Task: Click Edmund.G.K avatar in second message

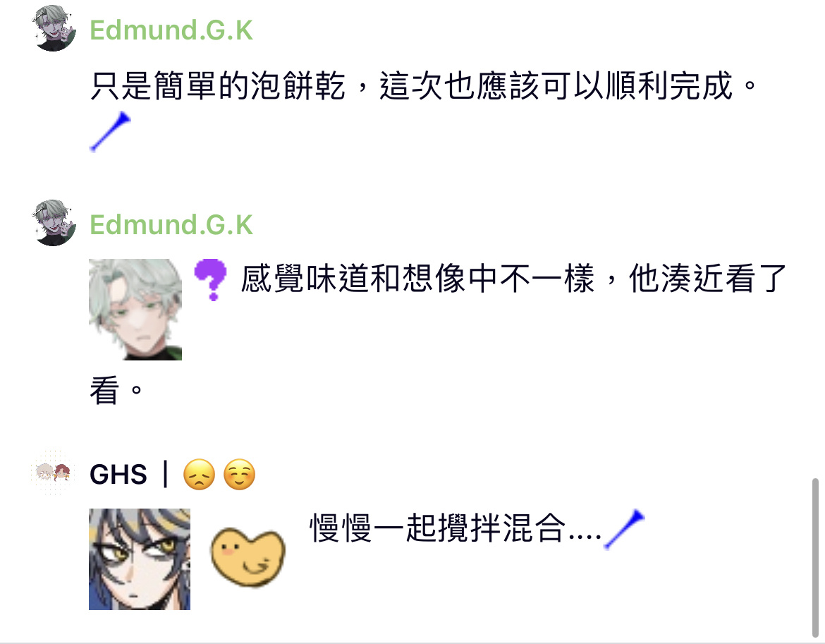Action: 54,223
